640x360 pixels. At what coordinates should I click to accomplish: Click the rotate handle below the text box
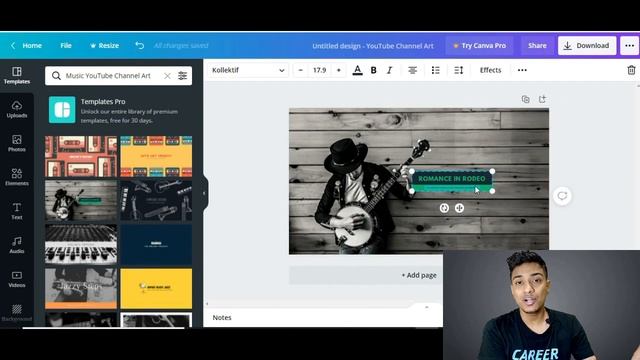coord(444,208)
